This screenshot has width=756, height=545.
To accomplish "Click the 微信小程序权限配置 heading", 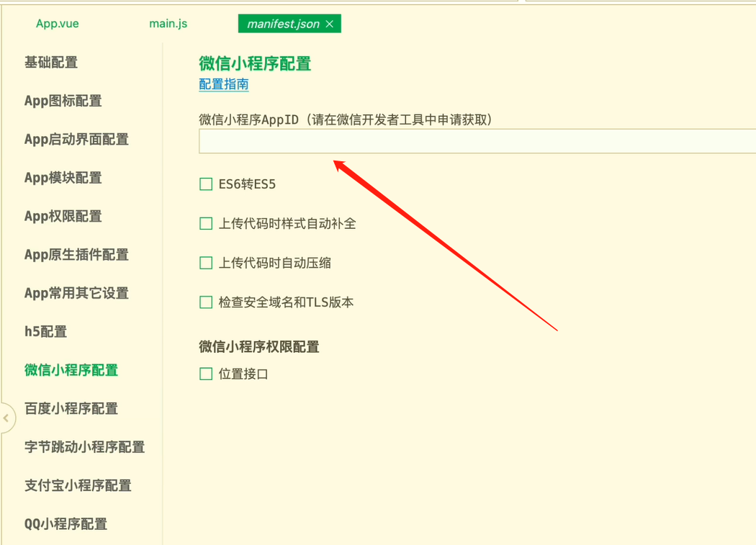I will pyautogui.click(x=259, y=347).
